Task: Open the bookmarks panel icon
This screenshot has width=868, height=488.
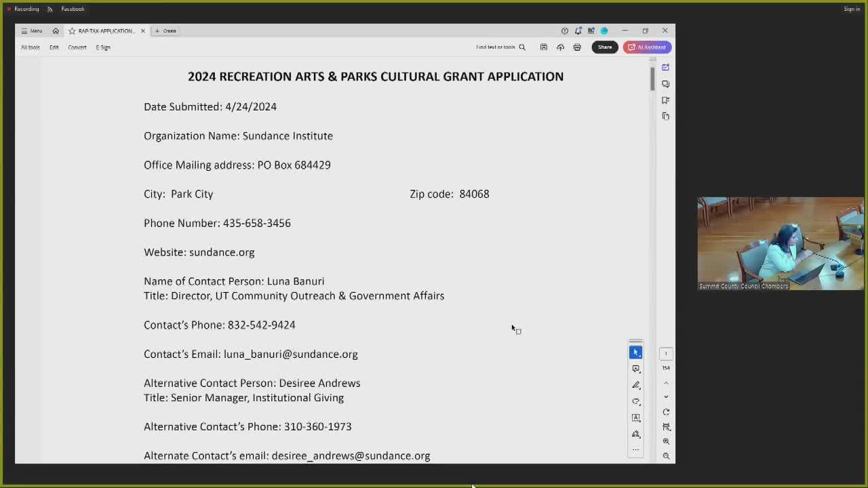Action: point(665,100)
